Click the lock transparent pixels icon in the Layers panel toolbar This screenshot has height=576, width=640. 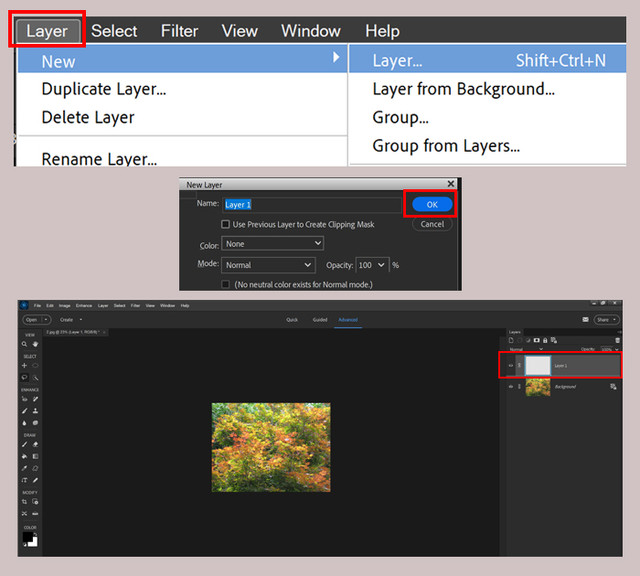click(x=554, y=340)
